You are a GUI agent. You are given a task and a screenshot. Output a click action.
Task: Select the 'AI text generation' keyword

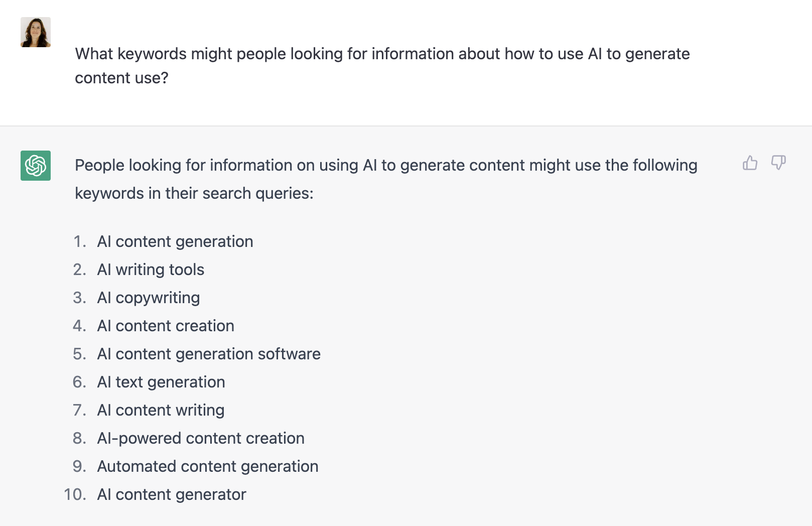pyautogui.click(x=161, y=382)
